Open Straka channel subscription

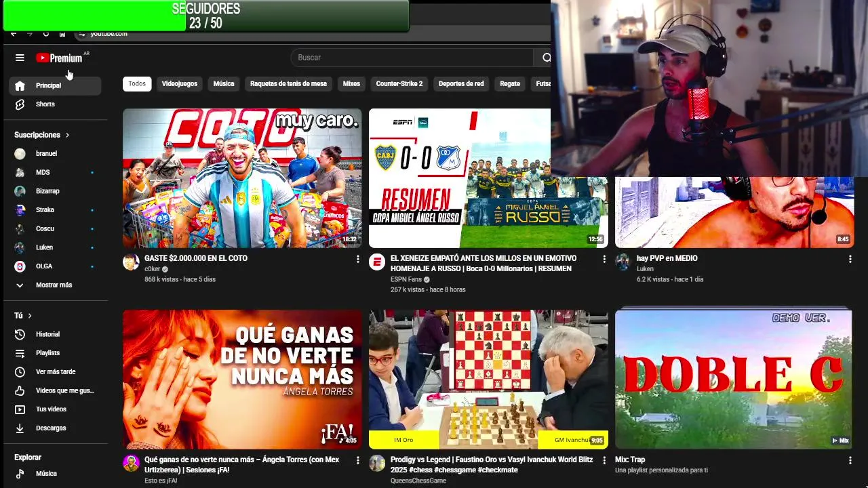(x=55, y=210)
